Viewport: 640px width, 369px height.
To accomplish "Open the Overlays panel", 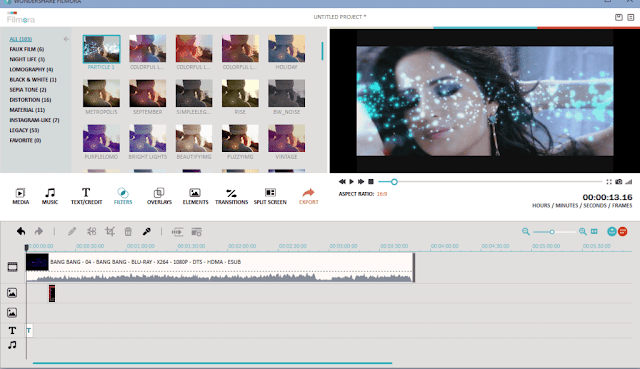I will coord(159,196).
